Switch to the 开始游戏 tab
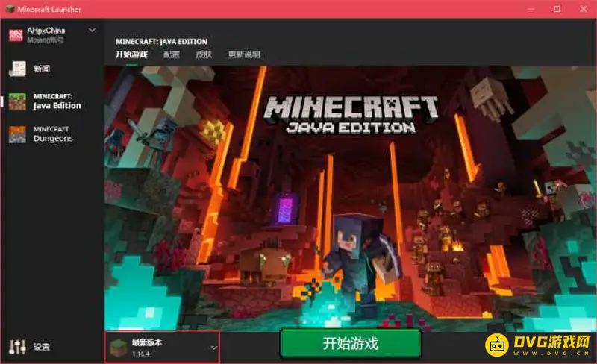 131,54
